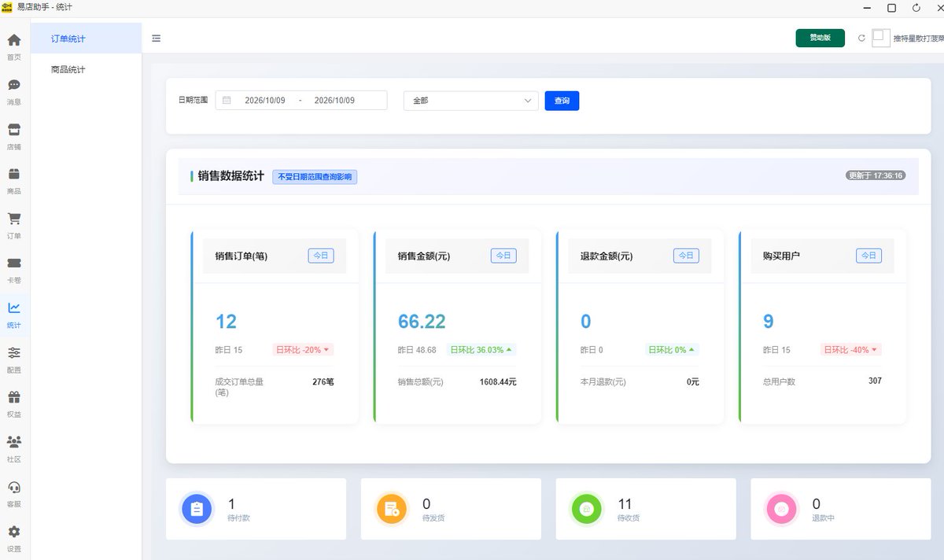
Task: Click the user avatar image
Action: coord(881,38)
